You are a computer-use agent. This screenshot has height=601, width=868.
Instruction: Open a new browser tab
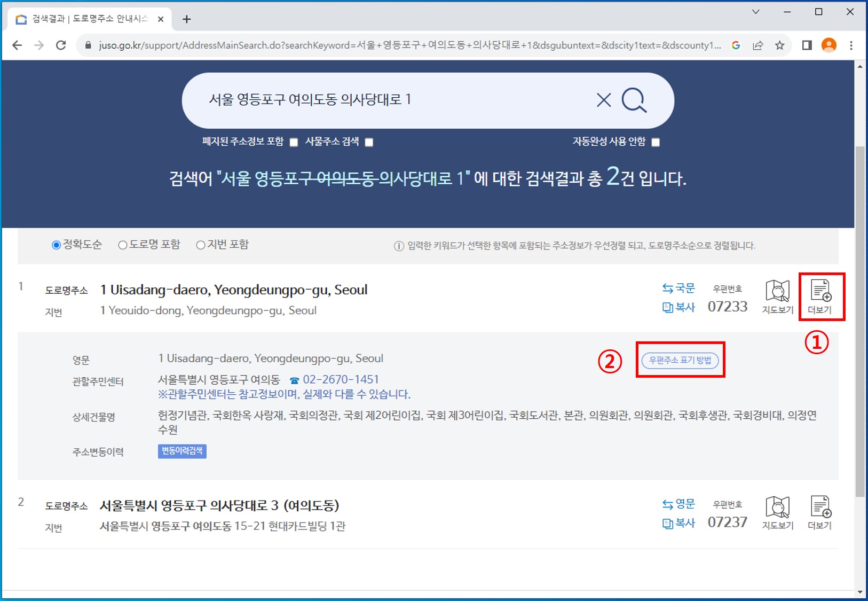[x=186, y=19]
